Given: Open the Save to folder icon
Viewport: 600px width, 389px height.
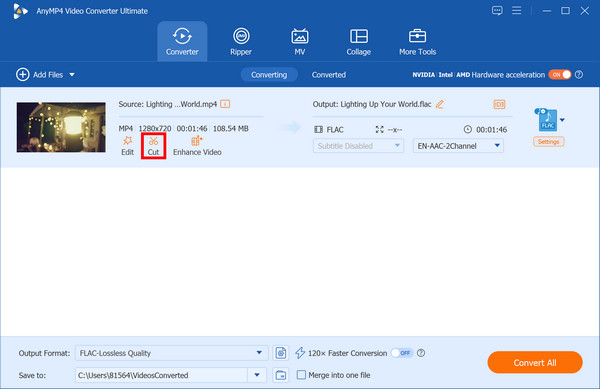Looking at the screenshot, I should coord(280,375).
